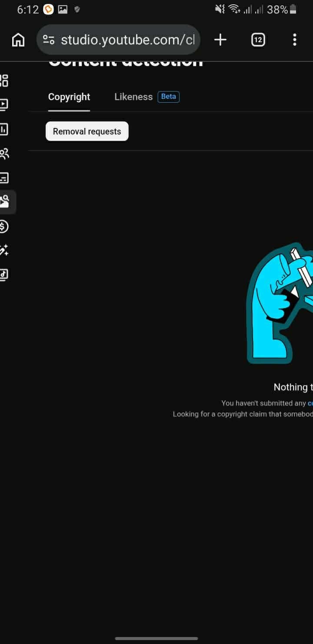Open the Dashboard sidebar icon
Viewport: 313px width, 644px height.
[x=4, y=80]
